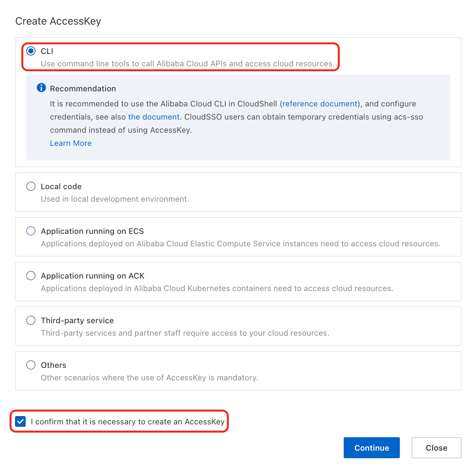This screenshot has height=473, width=476.
Task: Select the CLI radio button
Action: point(31,51)
